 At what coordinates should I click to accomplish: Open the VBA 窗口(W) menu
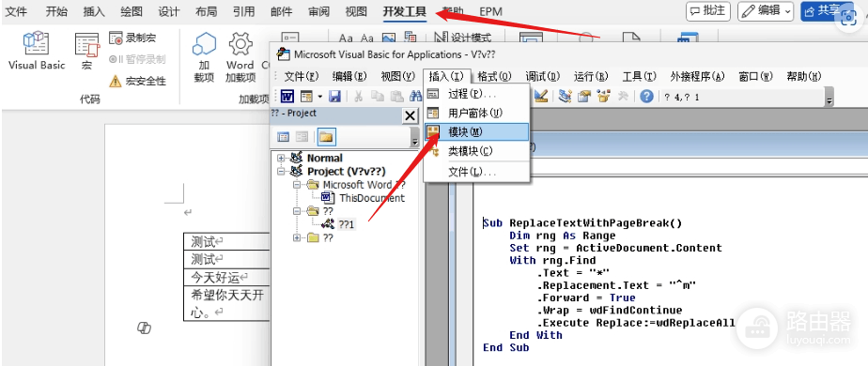pos(755,76)
